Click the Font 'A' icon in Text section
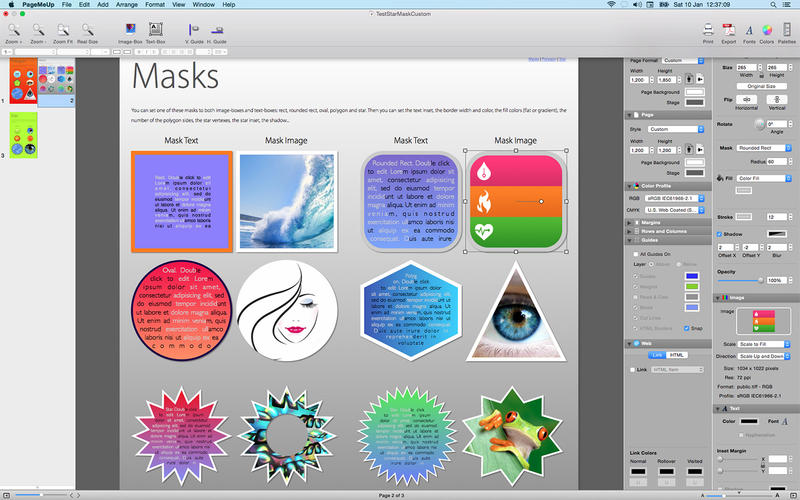The image size is (800, 500). (785, 421)
